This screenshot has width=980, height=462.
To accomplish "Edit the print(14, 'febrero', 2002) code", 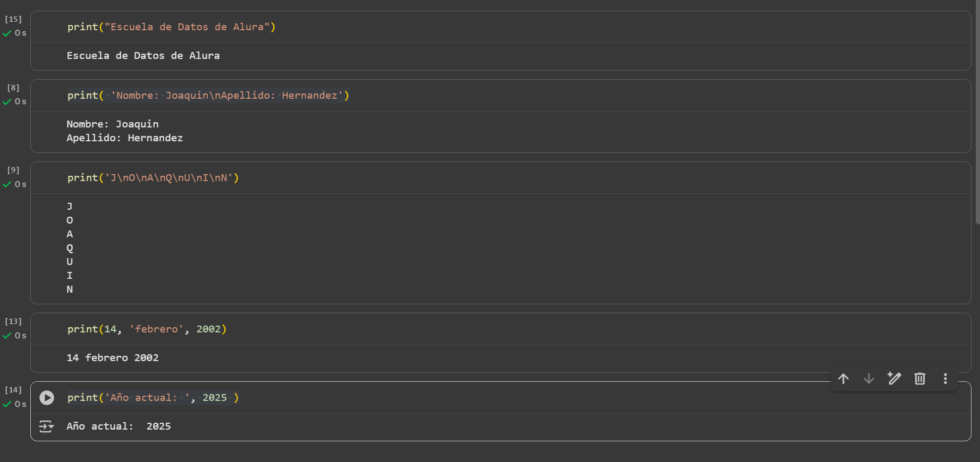I will pos(147,329).
